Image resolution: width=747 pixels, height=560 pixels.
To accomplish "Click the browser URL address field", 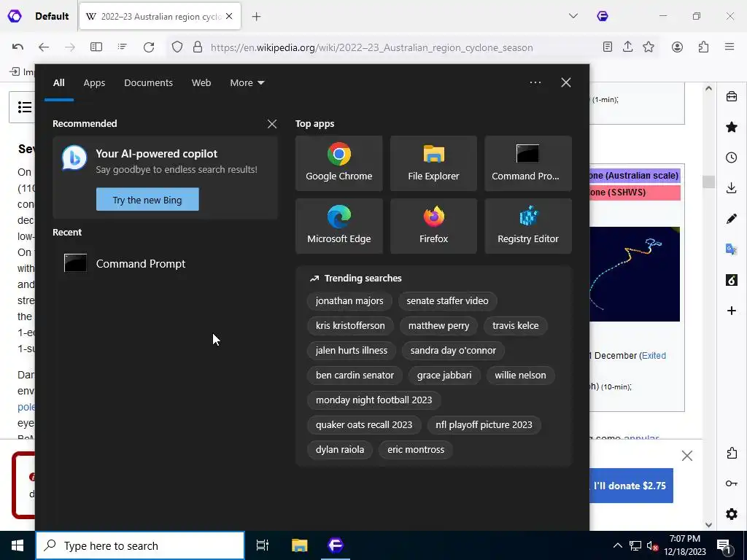I will coord(371,47).
